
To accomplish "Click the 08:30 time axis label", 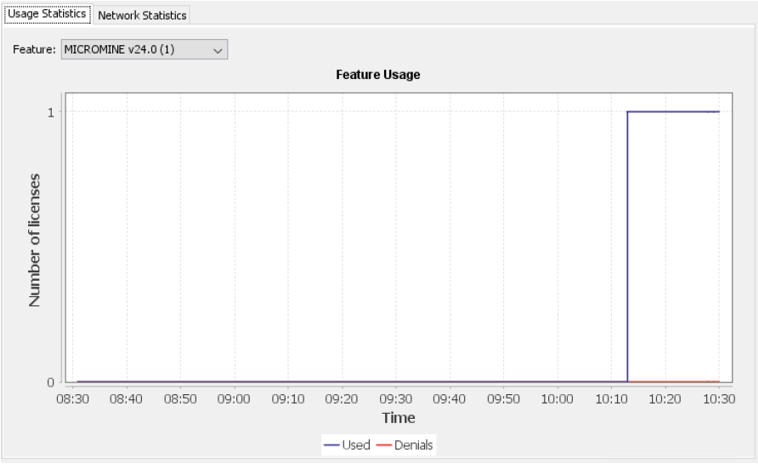I will [73, 399].
